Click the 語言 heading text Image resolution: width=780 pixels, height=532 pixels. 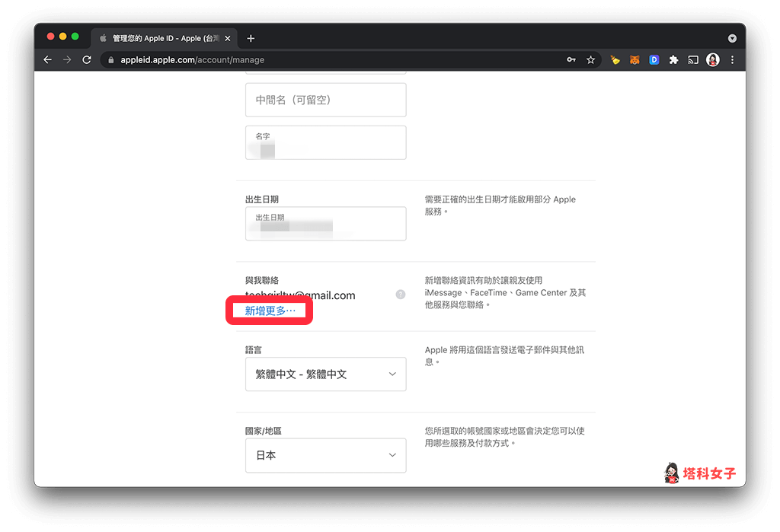tap(253, 349)
